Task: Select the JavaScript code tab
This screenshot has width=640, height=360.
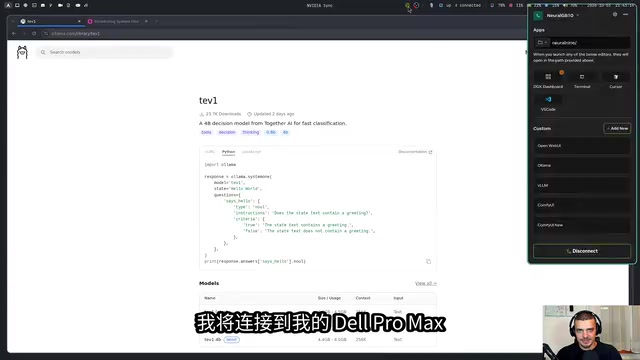Action: pos(251,152)
